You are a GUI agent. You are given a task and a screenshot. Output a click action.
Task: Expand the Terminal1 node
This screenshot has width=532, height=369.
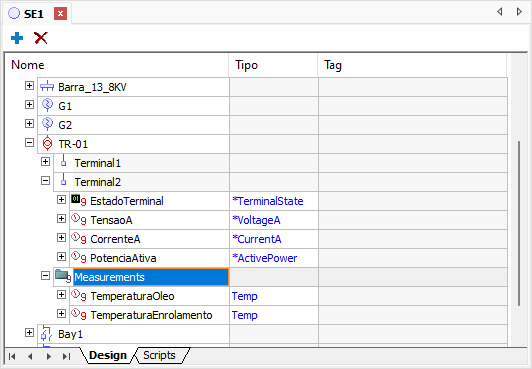click(45, 161)
